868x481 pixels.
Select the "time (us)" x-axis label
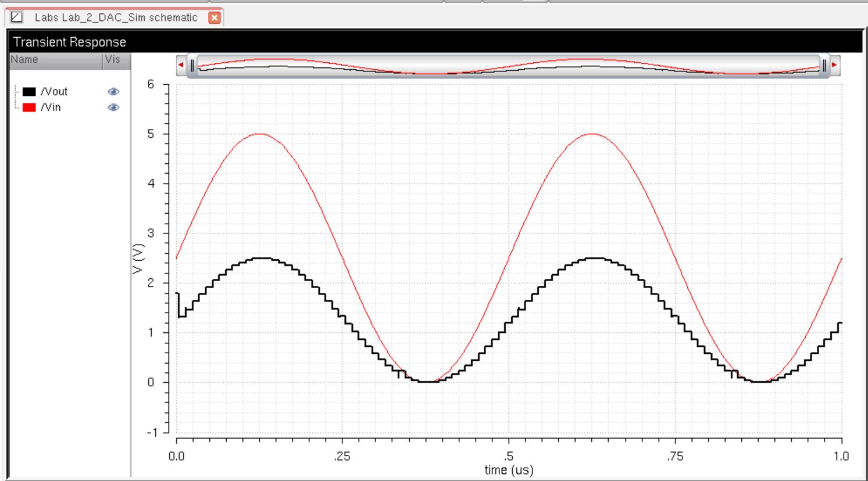pos(509,470)
